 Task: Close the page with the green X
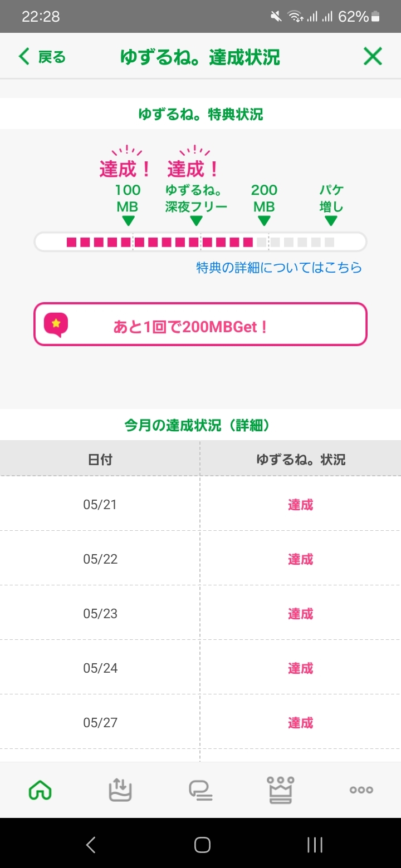pos(373,56)
